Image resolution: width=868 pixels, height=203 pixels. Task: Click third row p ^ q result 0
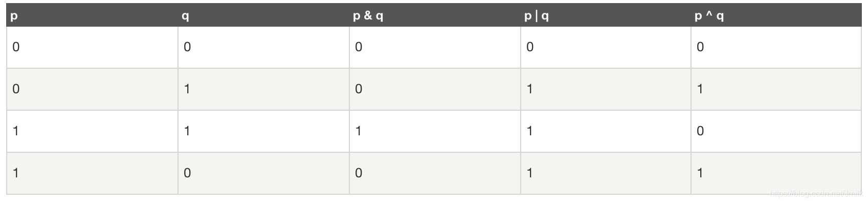[700, 131]
